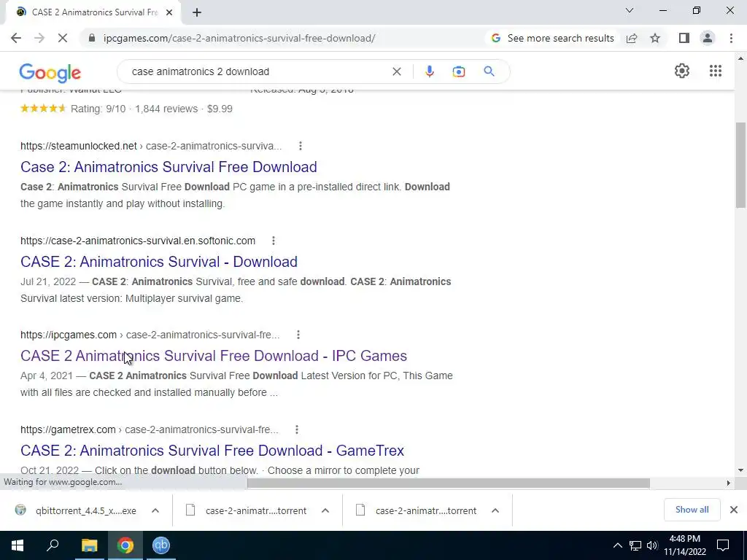Clear the Google search box

coord(396,71)
